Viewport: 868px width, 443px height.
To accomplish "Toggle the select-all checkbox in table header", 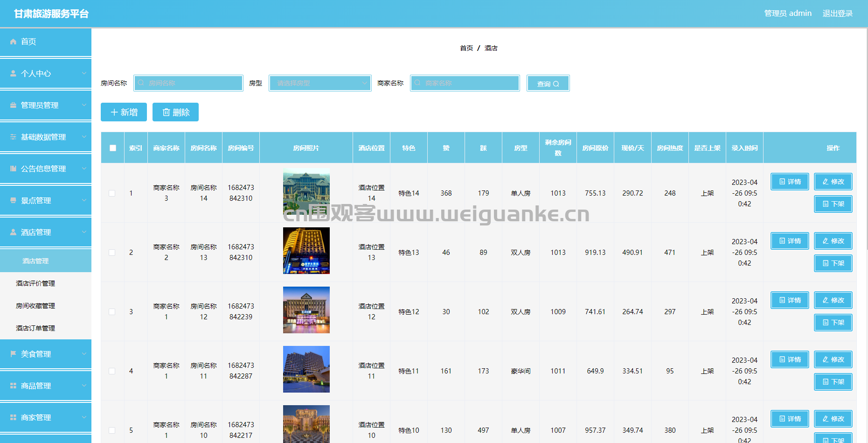I will pos(113,148).
